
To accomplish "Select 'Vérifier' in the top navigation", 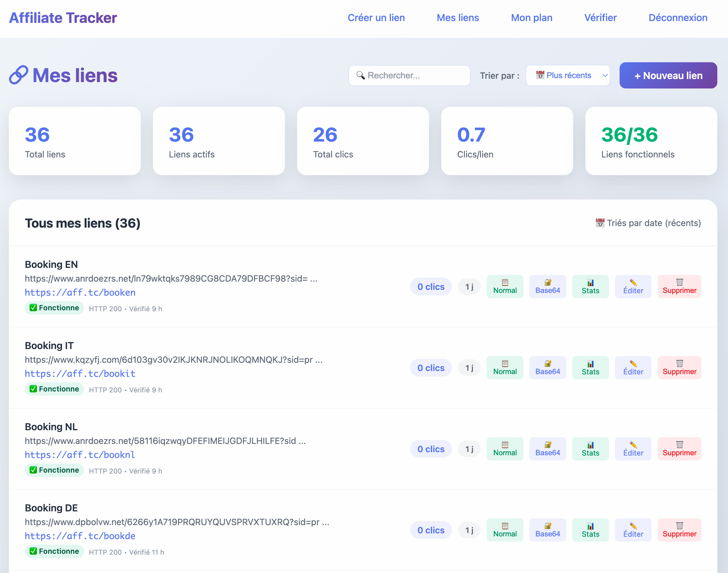I will pos(600,18).
